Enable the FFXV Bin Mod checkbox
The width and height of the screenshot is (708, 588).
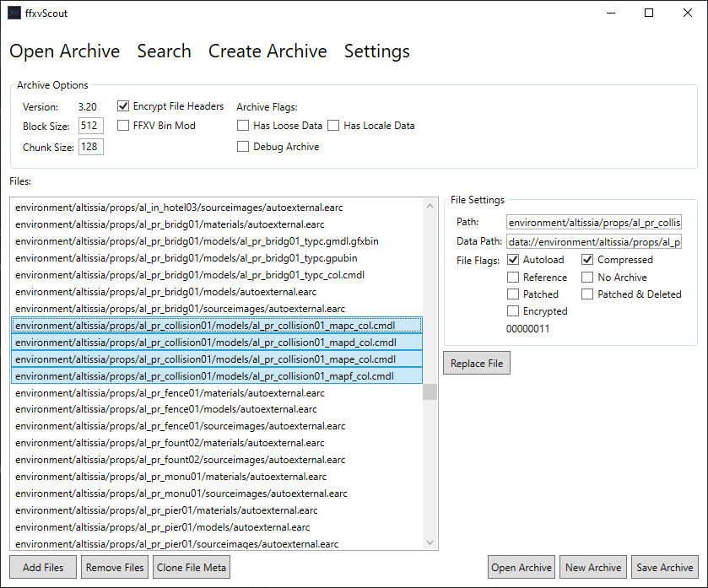[124, 126]
